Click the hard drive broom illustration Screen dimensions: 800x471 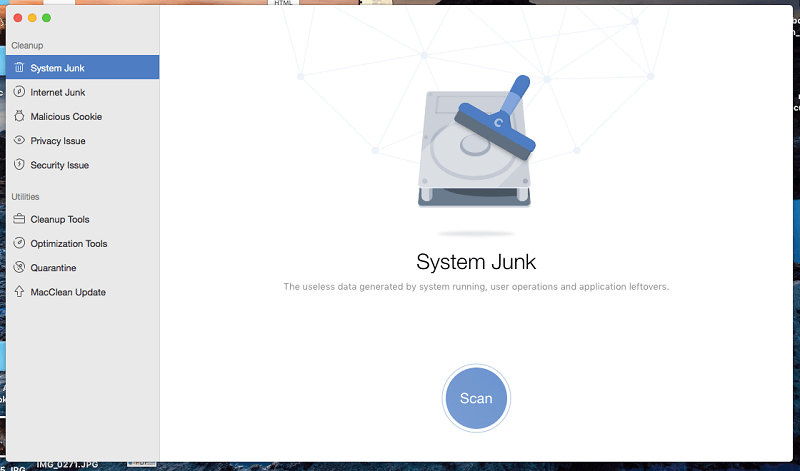476,142
